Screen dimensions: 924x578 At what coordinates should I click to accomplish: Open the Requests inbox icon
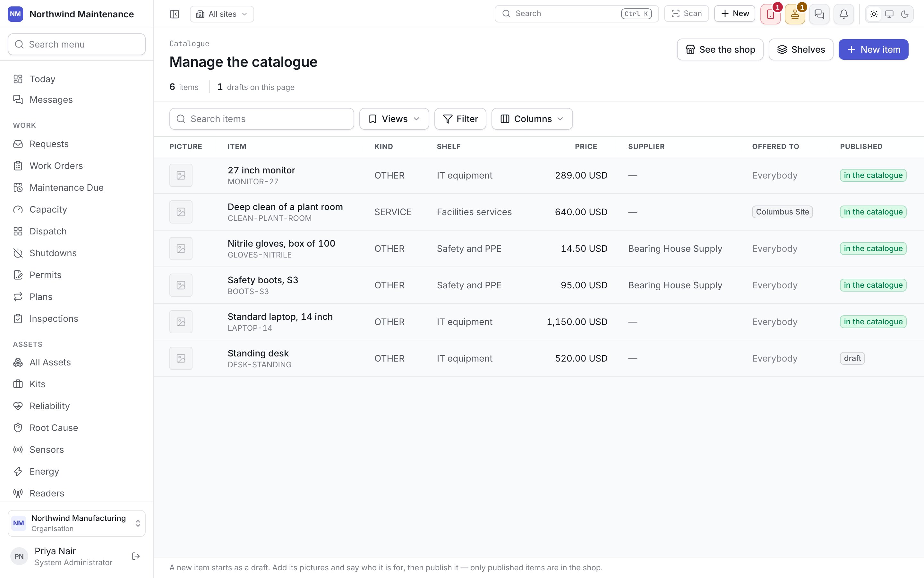18,144
